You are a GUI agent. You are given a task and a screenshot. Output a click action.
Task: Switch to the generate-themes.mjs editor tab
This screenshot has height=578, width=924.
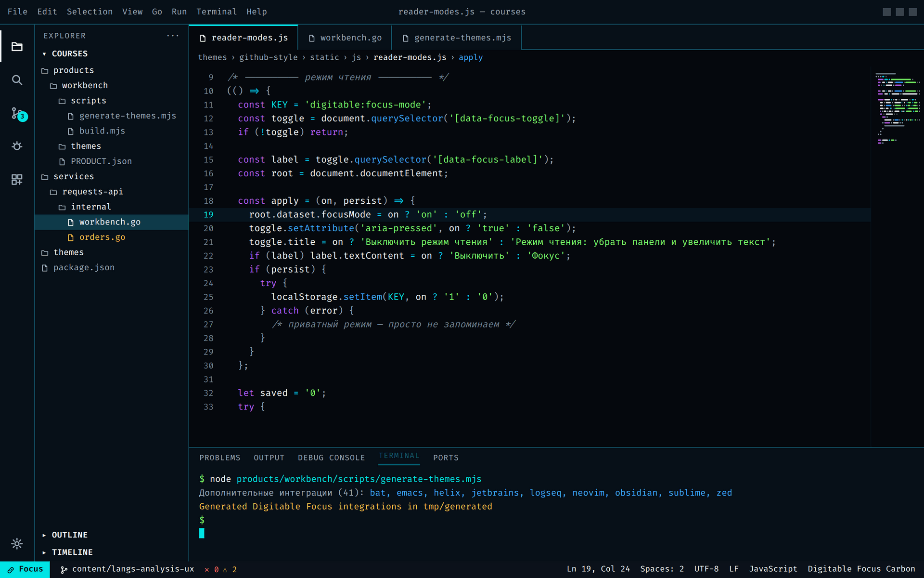[457, 38]
